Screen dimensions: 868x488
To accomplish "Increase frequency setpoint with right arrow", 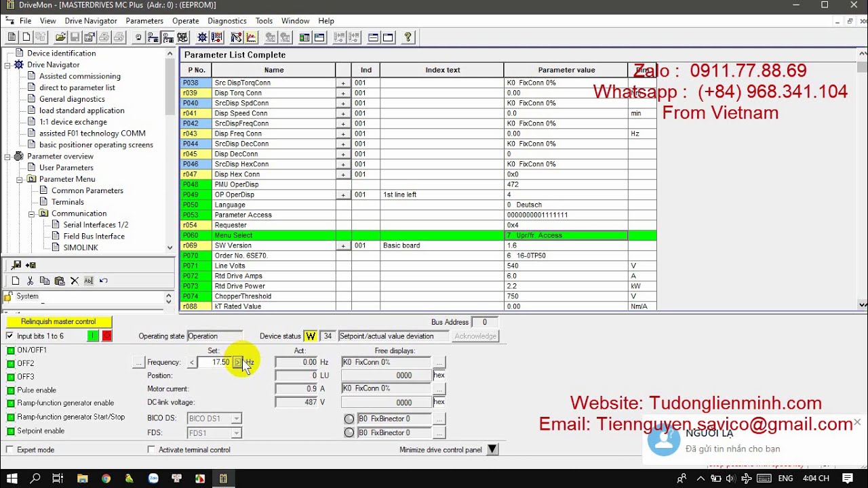I will [x=237, y=363].
